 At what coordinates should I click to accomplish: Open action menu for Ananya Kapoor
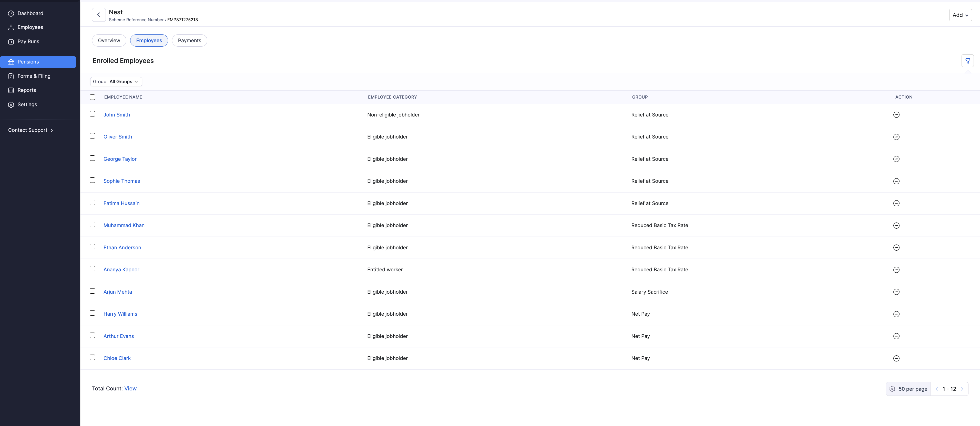click(x=896, y=270)
